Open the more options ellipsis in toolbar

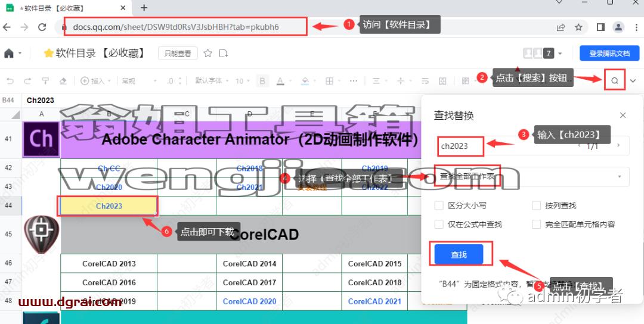tap(353, 81)
